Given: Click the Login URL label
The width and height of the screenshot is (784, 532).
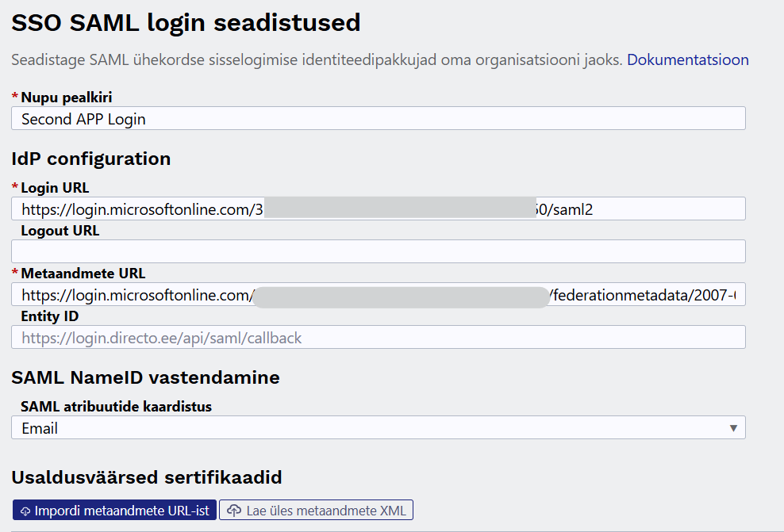Looking at the screenshot, I should pos(55,188).
